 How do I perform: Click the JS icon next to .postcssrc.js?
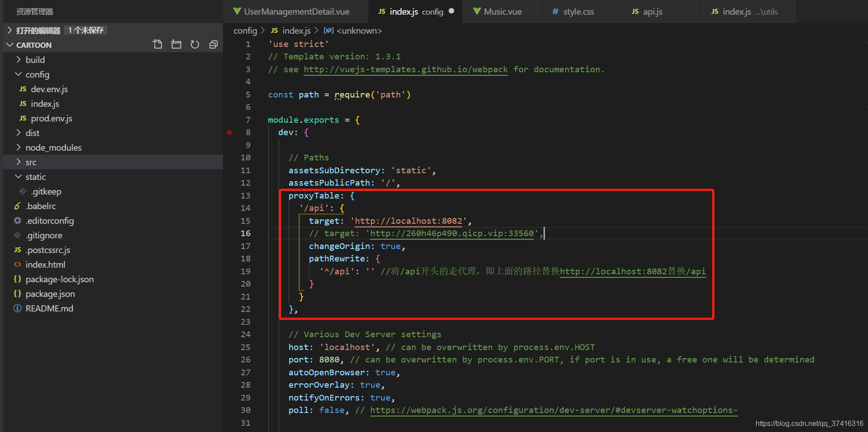click(x=17, y=250)
